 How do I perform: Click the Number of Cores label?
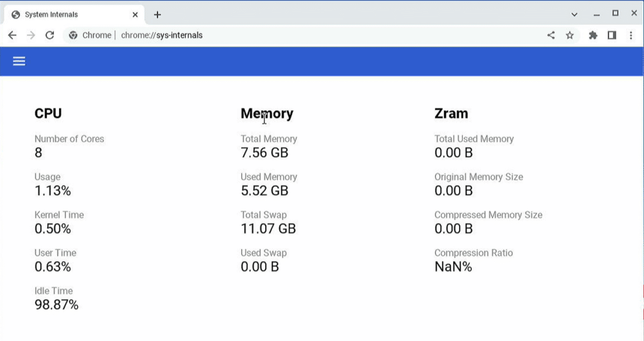[x=69, y=139]
